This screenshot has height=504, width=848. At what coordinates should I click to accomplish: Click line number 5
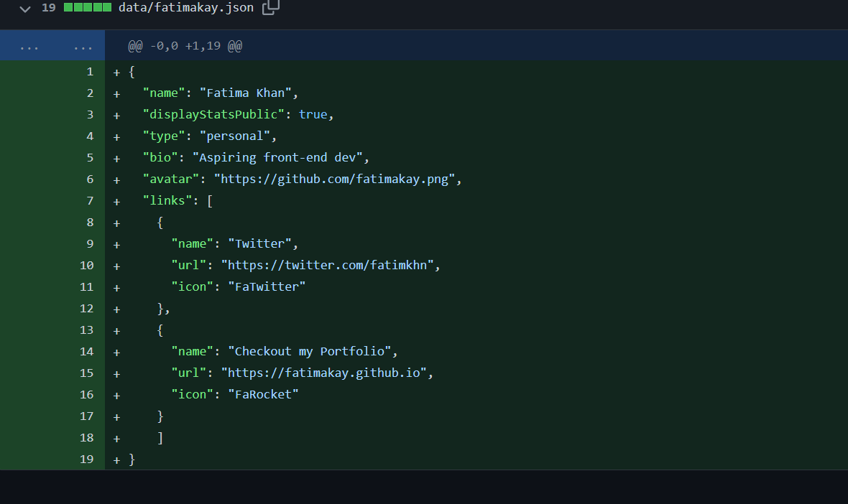[90, 158]
